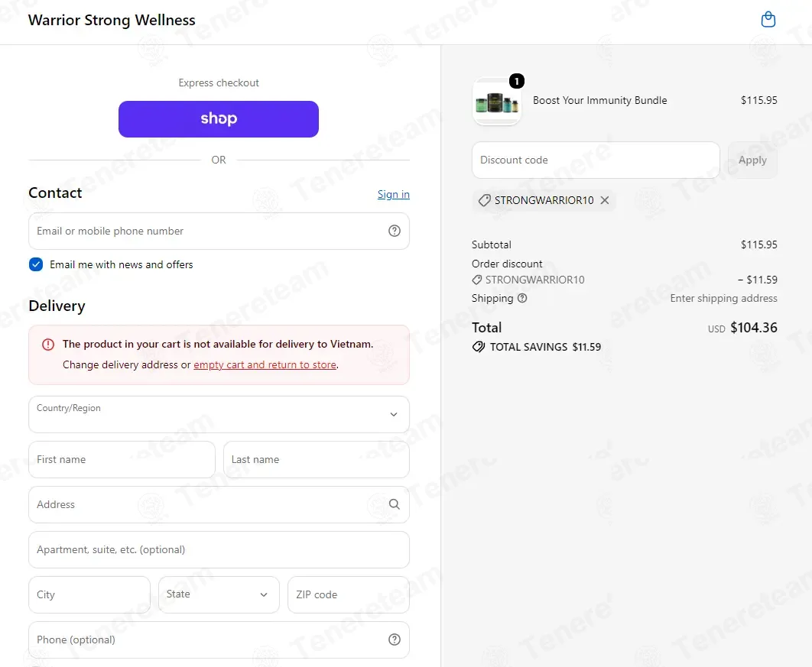The height and width of the screenshot is (667, 812).
Task: Click the address search magnifier icon
Action: (394, 504)
